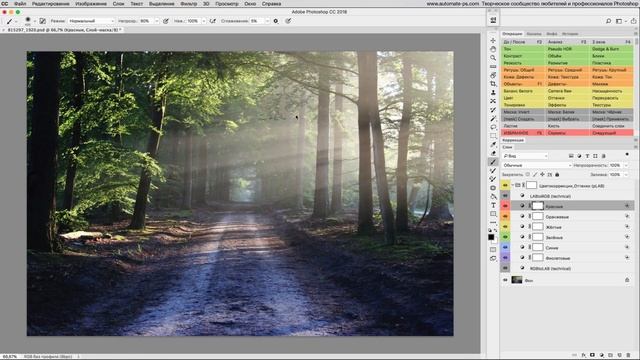640x360 pixels.
Task: Open the Справка menu
Action: pyautogui.click(x=271, y=4)
